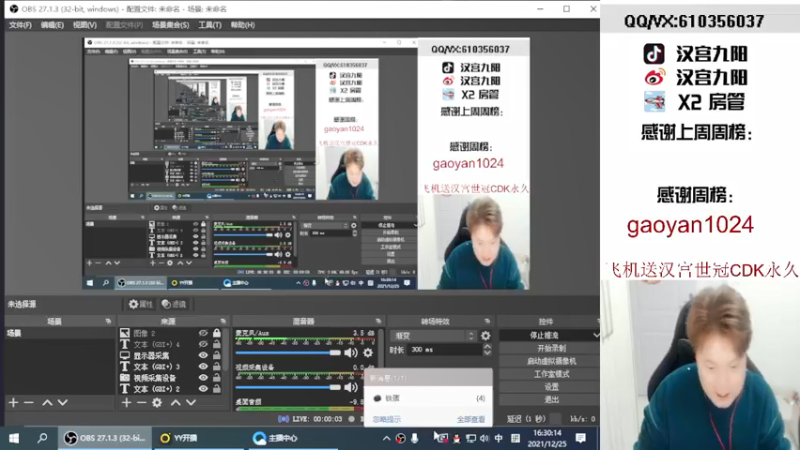The height and width of the screenshot is (450, 800).
Task: Open the 渐变 transition dropdown
Action: click(434, 336)
